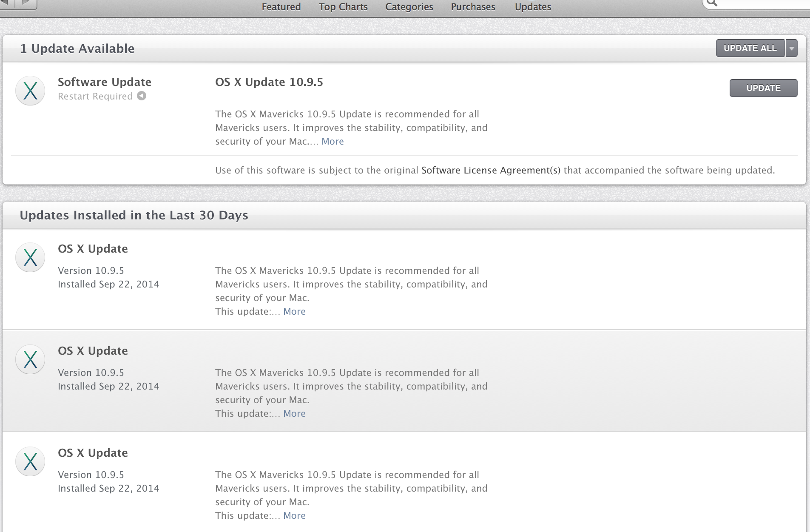
Task: Click More in third installed update
Action: [x=294, y=515]
